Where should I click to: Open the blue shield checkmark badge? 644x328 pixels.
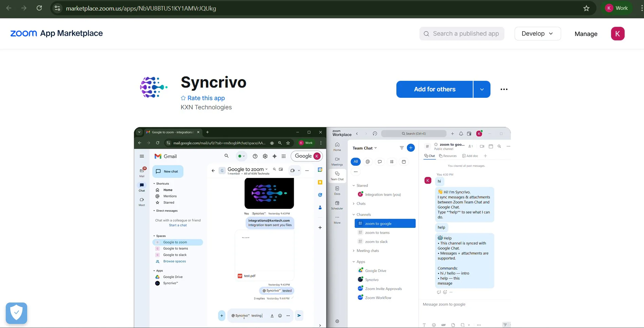pyautogui.click(x=16, y=313)
